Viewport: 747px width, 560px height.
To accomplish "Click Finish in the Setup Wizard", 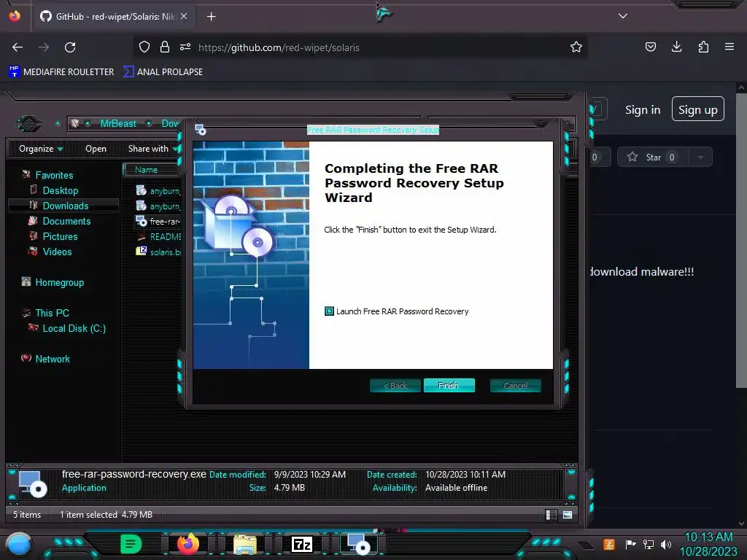I will [449, 385].
